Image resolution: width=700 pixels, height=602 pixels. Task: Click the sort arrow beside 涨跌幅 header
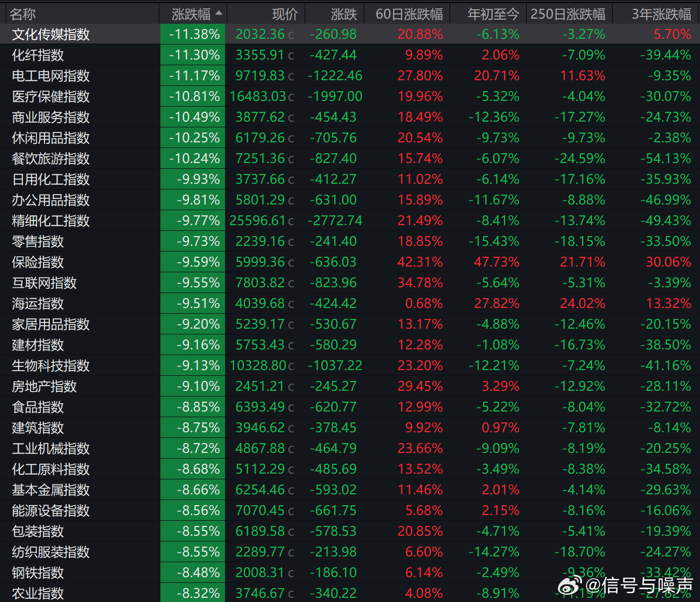pos(219,13)
